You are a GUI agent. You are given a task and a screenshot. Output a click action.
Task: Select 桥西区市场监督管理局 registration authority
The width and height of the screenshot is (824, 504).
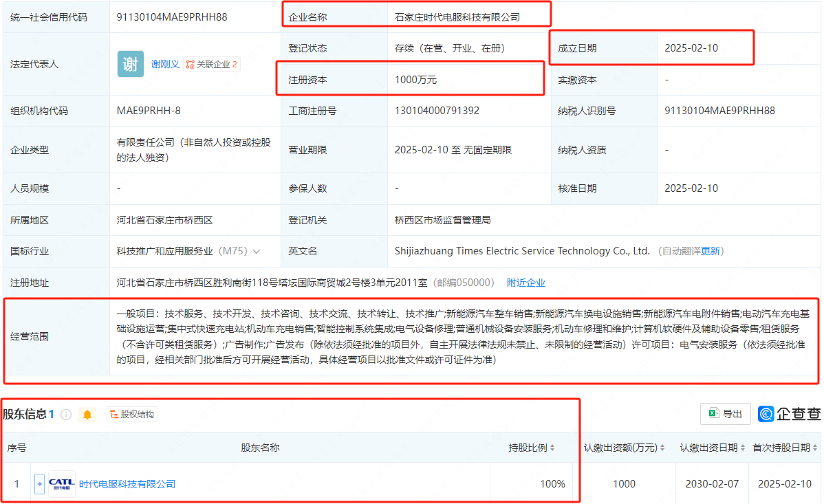pyautogui.click(x=442, y=220)
